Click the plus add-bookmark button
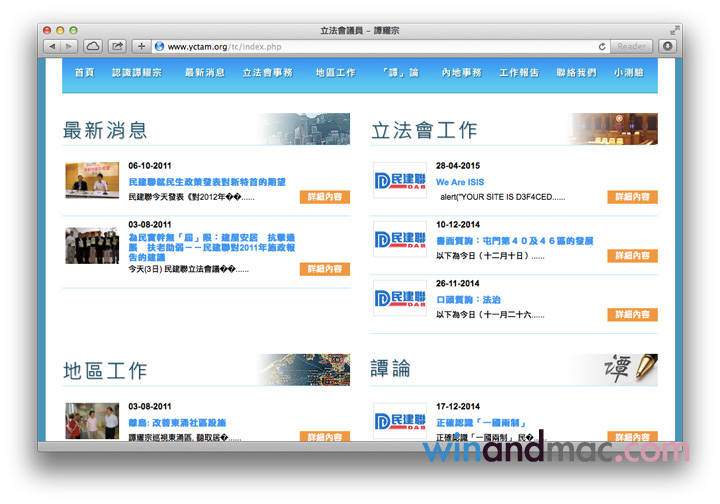Screen dimensions: 720x504 coord(141,46)
